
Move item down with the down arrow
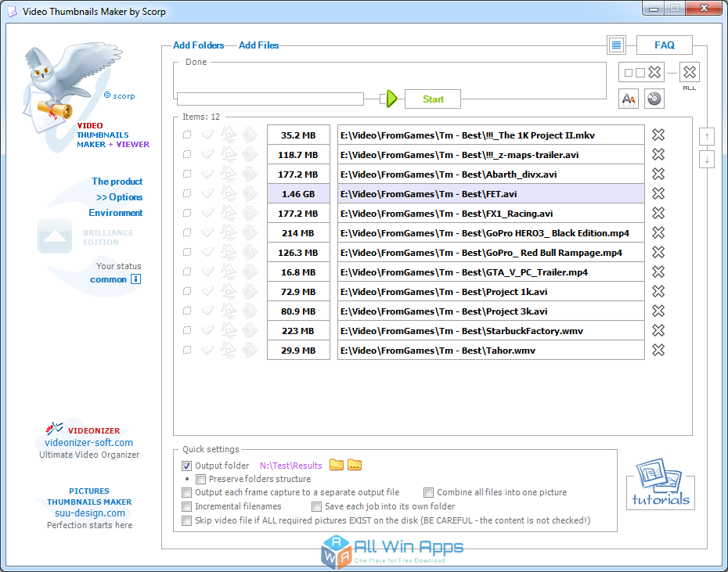[707, 160]
